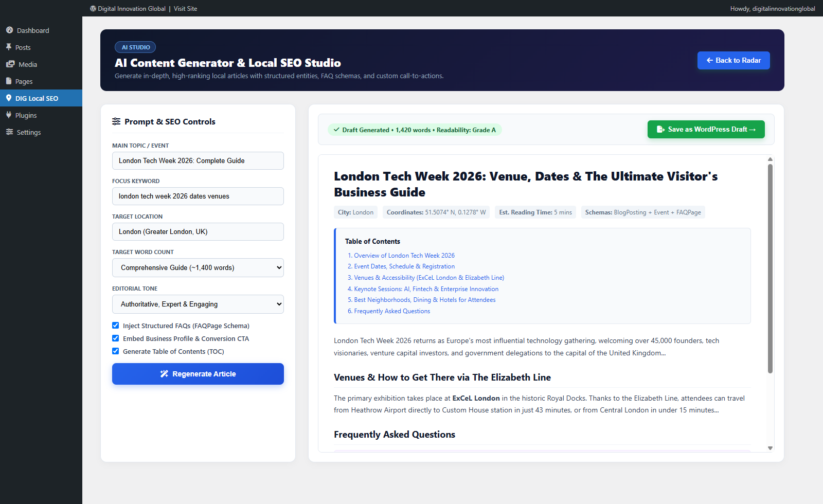Focus the Focus Keyword text field
This screenshot has width=823, height=504.
(x=198, y=196)
